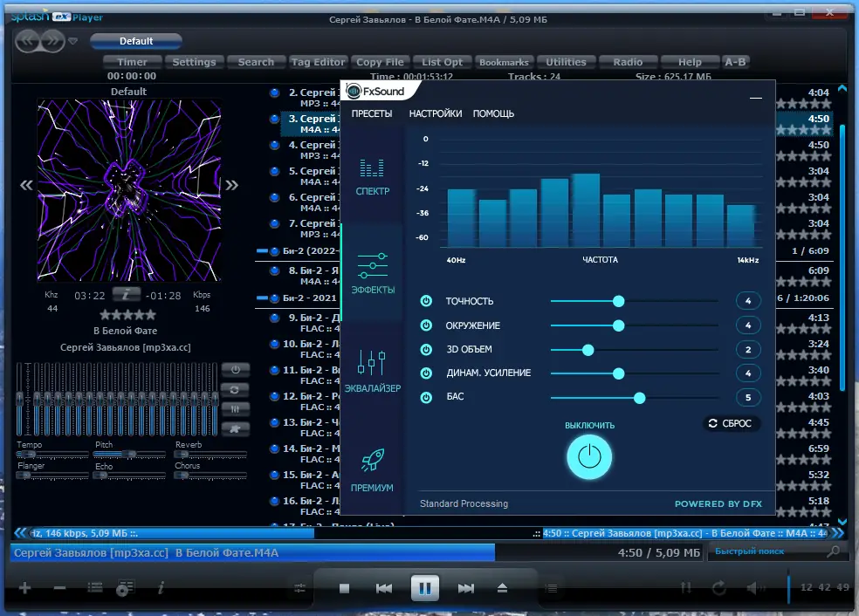Open the dropdown arrow next to navigation buttons

pyautogui.click(x=72, y=41)
